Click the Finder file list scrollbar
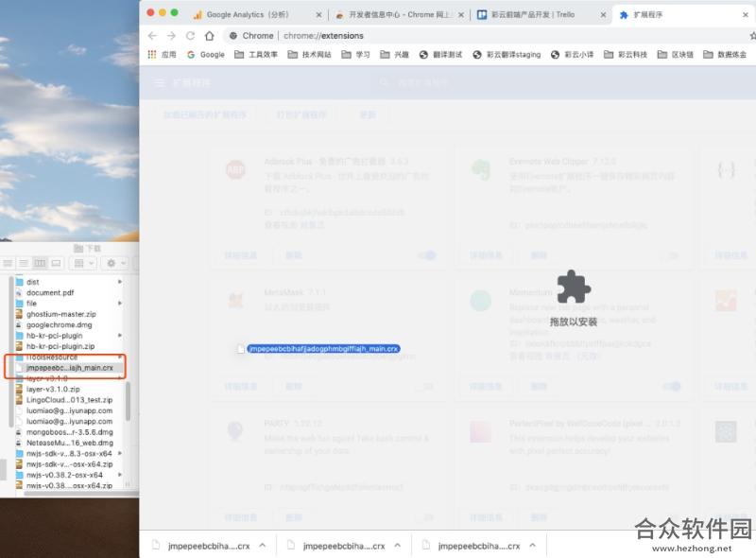Screen dimensions: 756x558 point(128,402)
